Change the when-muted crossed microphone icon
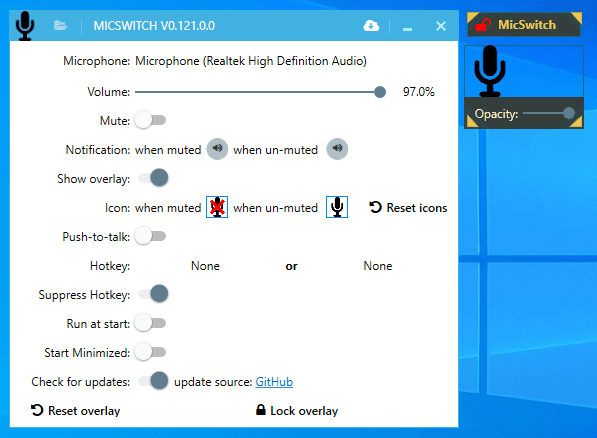Image resolution: width=597 pixels, height=438 pixels. tap(217, 207)
